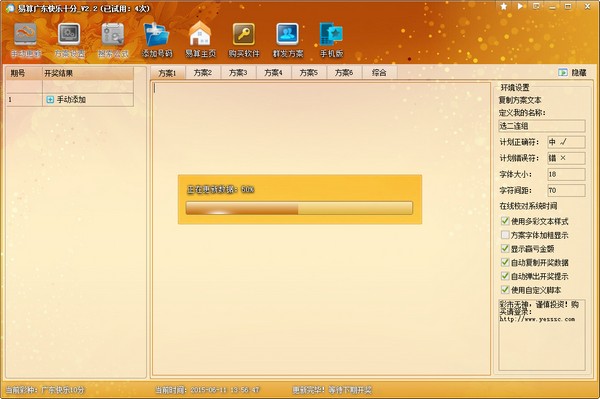Toggle 显示赢亏金额 checkbox
Viewport: 600px width, 399px height.
point(505,249)
